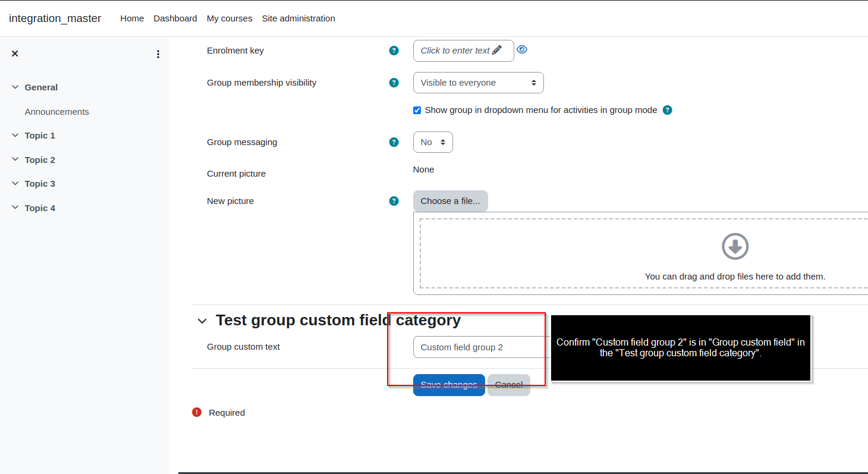Click Cancel button

click(x=509, y=385)
